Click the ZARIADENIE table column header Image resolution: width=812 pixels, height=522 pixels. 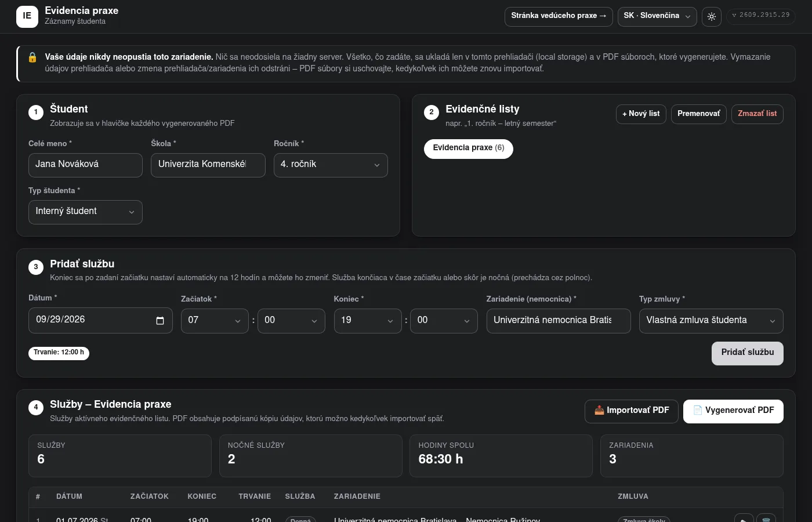point(357,496)
